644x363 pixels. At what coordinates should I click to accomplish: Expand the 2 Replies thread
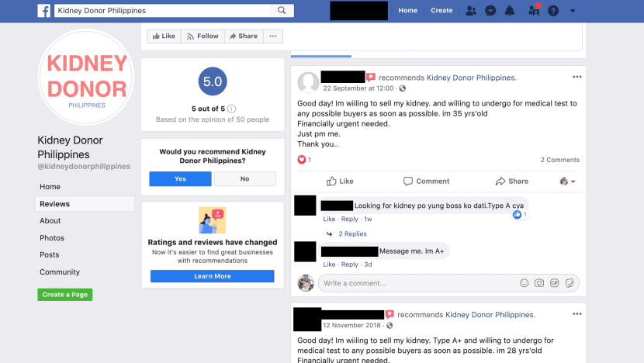click(x=352, y=233)
